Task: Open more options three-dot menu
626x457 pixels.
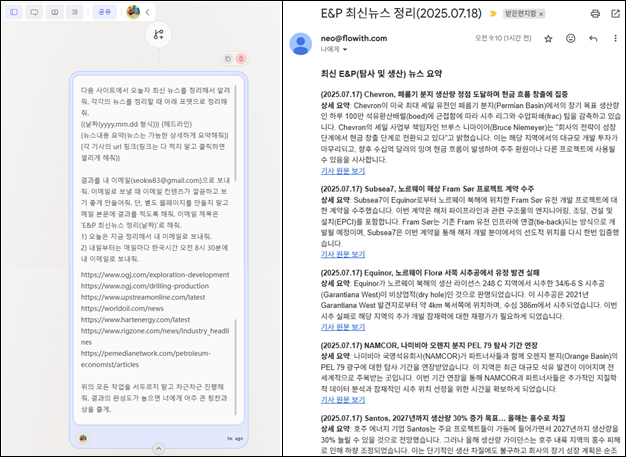Action: click(x=615, y=38)
